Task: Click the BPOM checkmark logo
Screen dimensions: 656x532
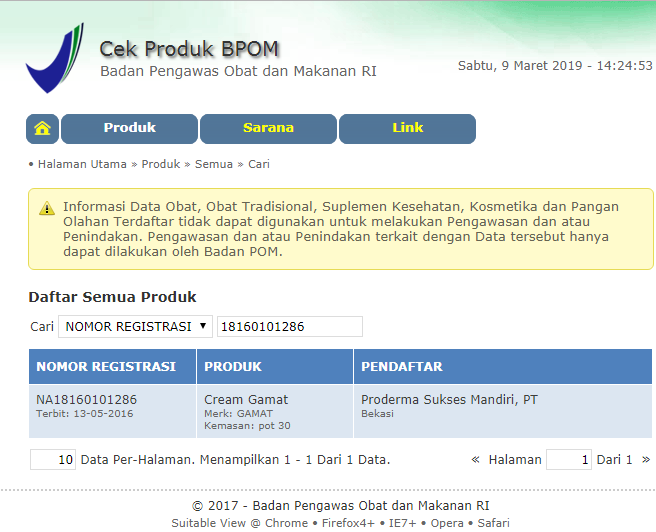Action: point(55,58)
